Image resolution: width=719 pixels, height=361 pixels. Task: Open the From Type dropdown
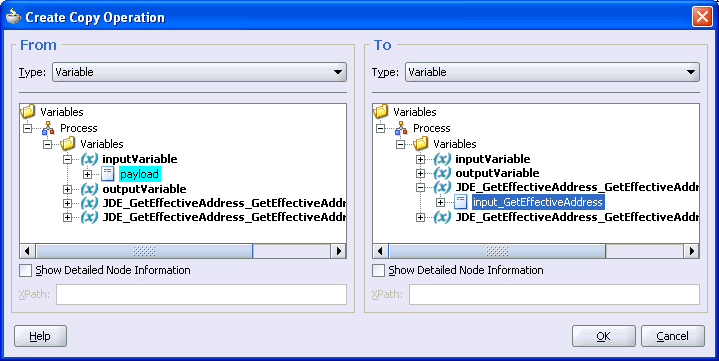pyautogui.click(x=199, y=72)
